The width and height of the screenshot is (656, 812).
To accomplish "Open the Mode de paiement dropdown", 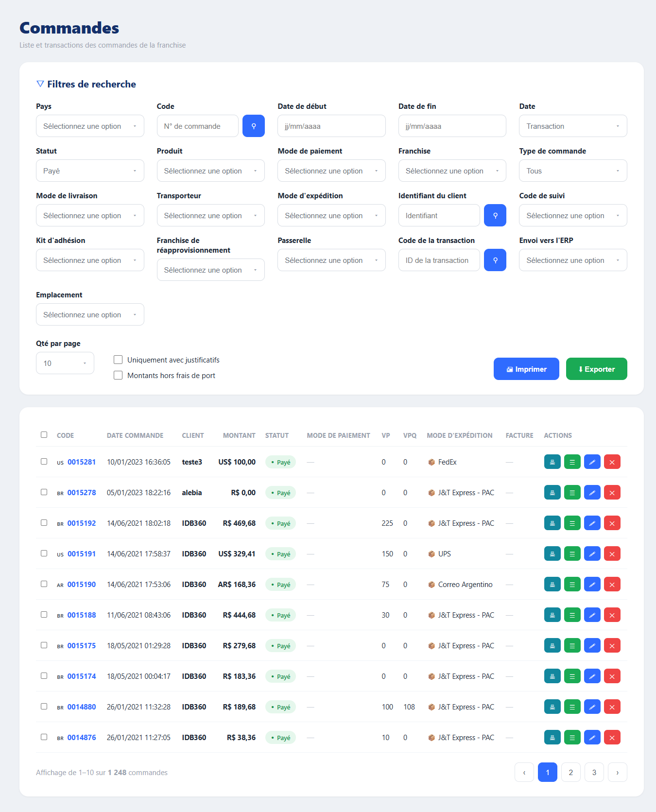I will [331, 171].
